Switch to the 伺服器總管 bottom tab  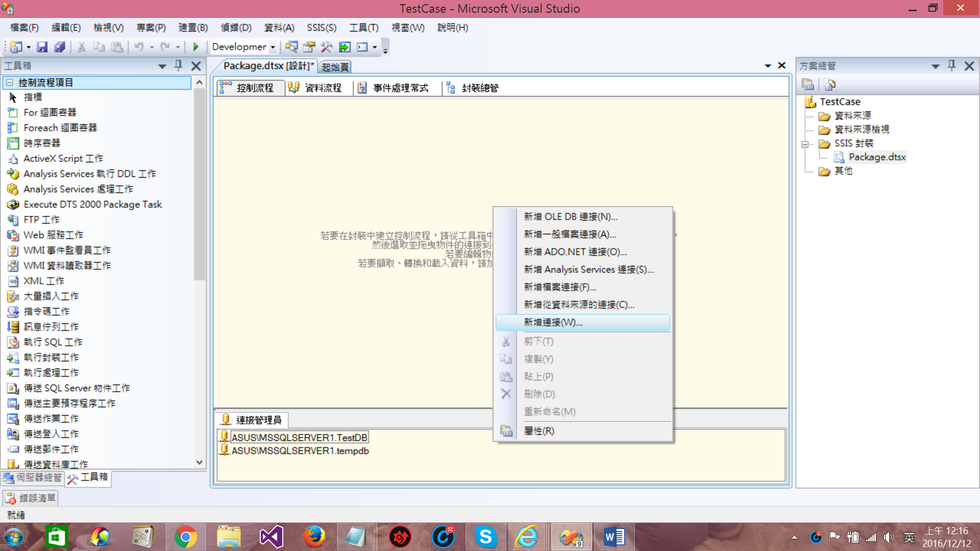coord(33,478)
